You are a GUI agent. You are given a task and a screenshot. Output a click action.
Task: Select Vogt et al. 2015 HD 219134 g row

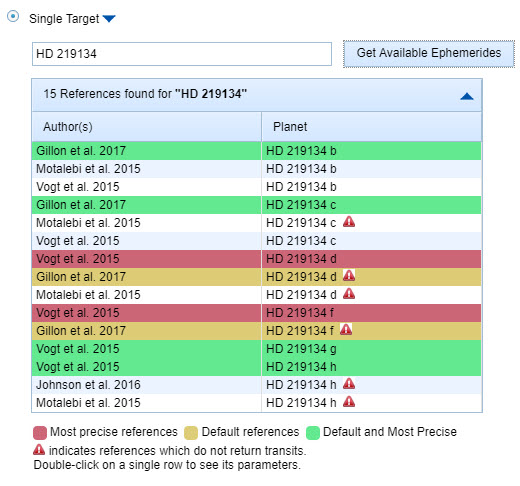(257, 349)
